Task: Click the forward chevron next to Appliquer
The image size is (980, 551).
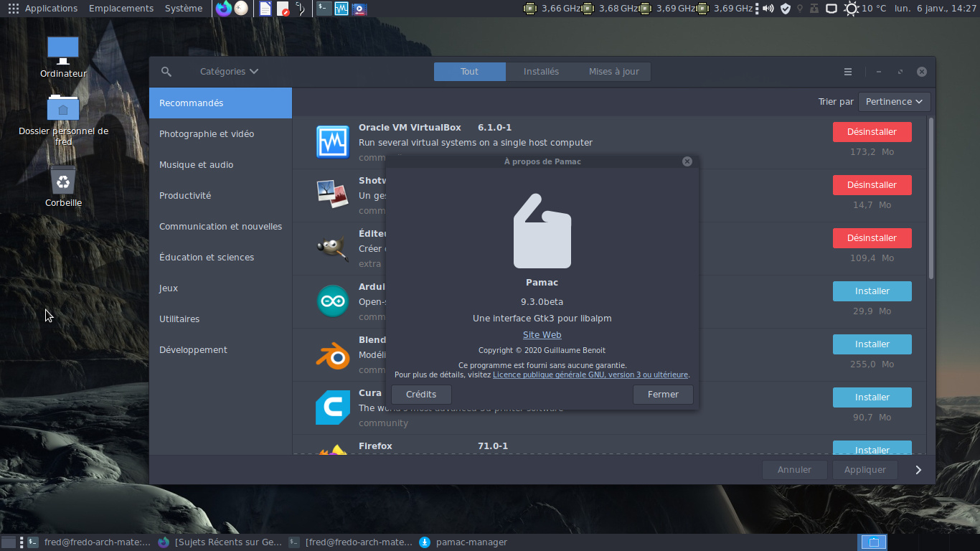Action: (918, 470)
